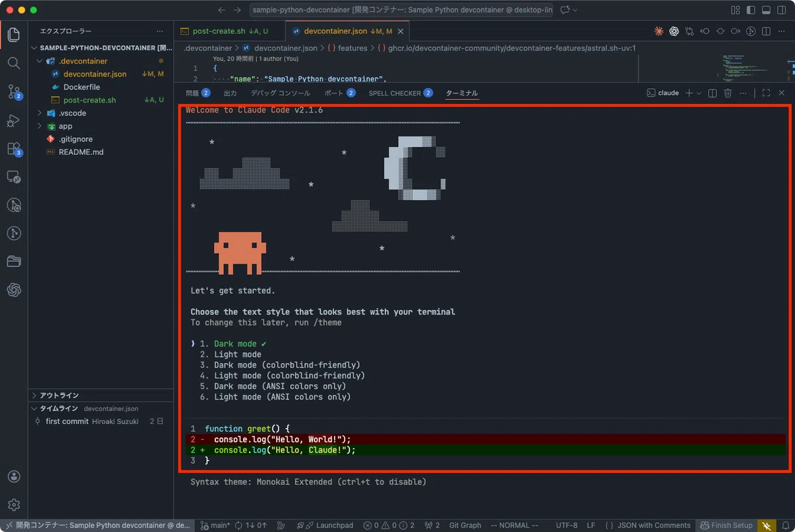
Task: Open the new terminal launch profile dropdown
Action: pos(699,93)
